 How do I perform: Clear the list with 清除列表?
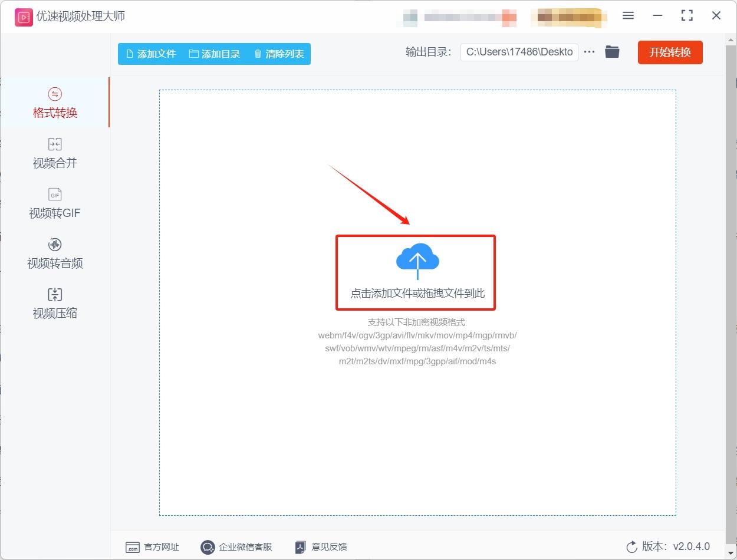[x=279, y=53]
